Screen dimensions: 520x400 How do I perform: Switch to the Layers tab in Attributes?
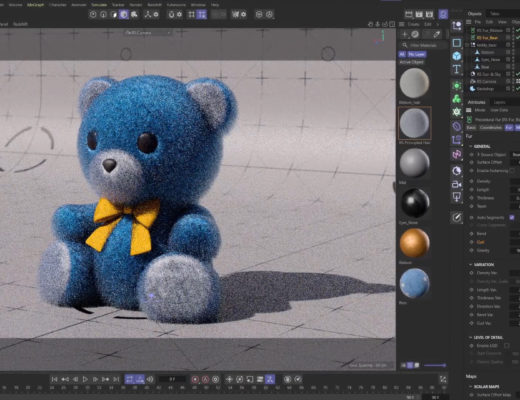[499, 102]
